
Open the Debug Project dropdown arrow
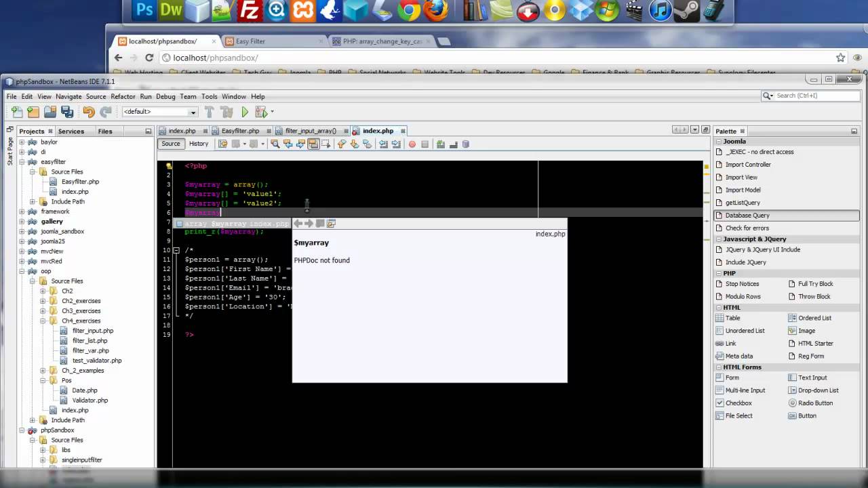tap(272, 112)
